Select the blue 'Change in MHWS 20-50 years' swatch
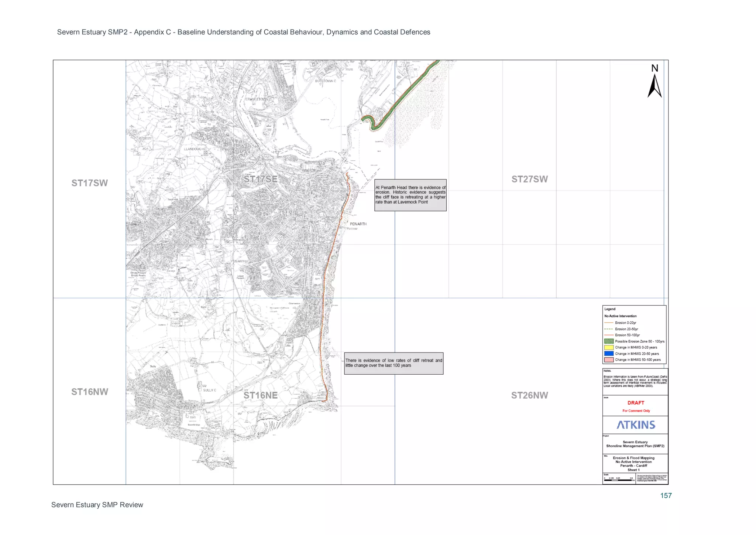 [x=609, y=354]
